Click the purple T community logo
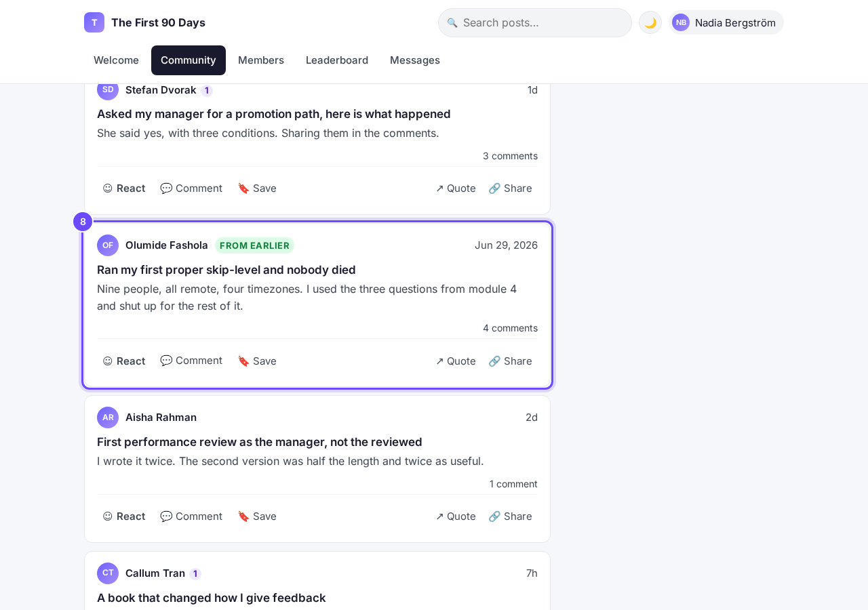This screenshot has height=610, width=868. [x=94, y=22]
